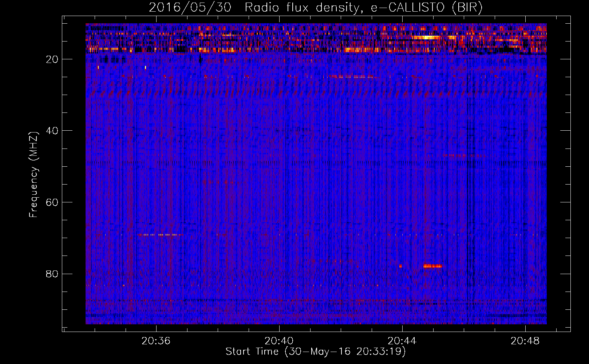The image size is (589, 364).
Task: Click the plot title 'Radio flux density, e-CALLISTO (BIR)'
Action: click(363, 8)
